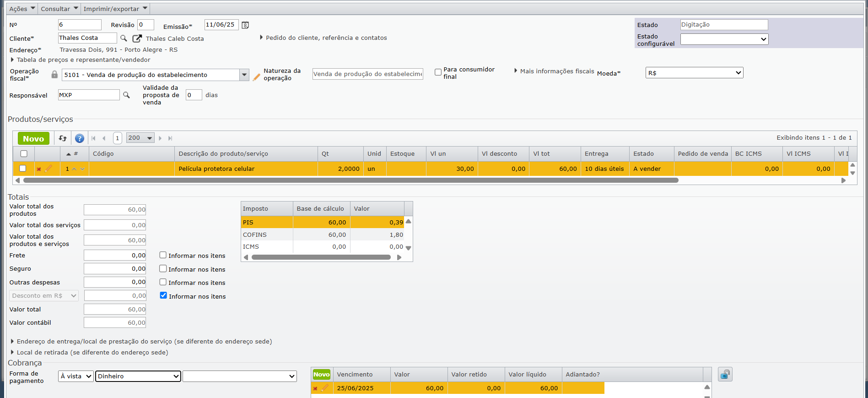Delete the Película protetora celular item
Viewport: 868px width, 398px height.
point(39,169)
